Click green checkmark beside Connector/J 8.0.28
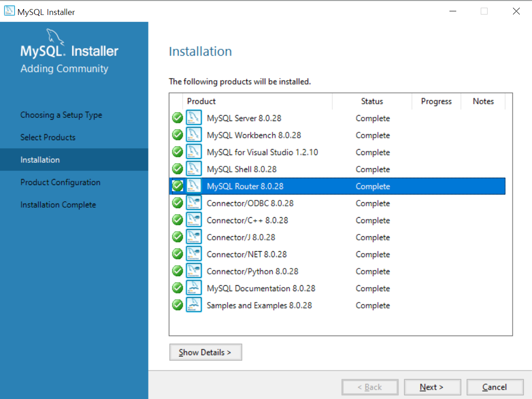532x399 pixels. [x=177, y=237]
